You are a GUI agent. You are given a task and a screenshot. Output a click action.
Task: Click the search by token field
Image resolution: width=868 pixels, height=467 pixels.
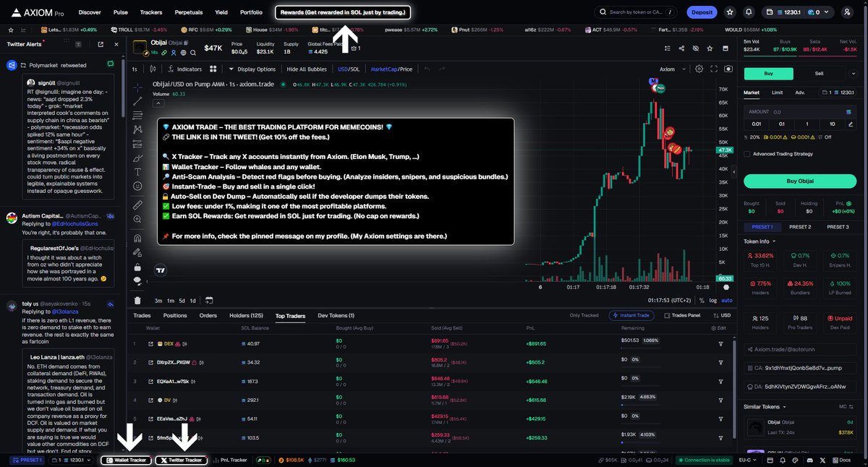point(637,12)
